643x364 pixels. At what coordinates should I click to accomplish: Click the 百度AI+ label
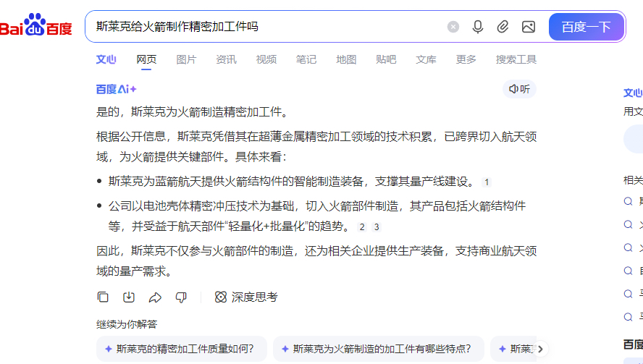click(116, 89)
